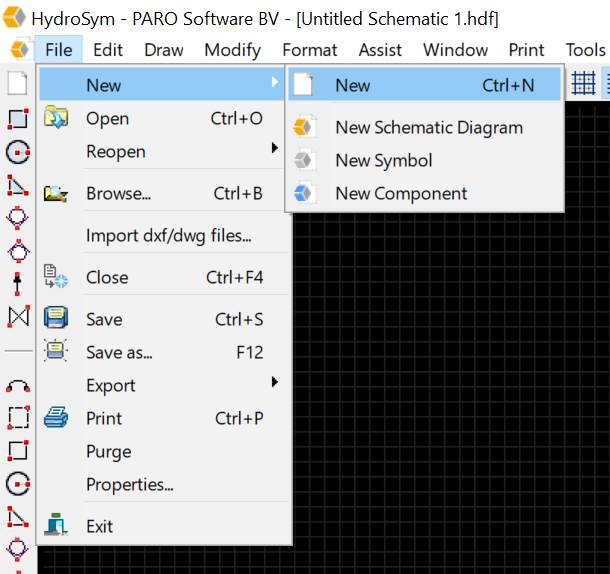610x574 pixels.
Task: Select the bowtie valve-shaped tool
Action: (18, 316)
